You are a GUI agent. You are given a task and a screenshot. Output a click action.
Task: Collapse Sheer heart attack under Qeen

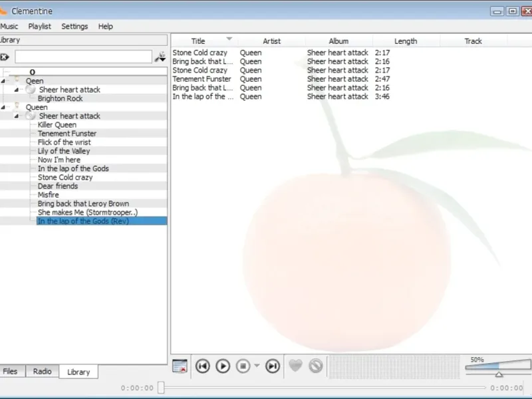coord(16,90)
